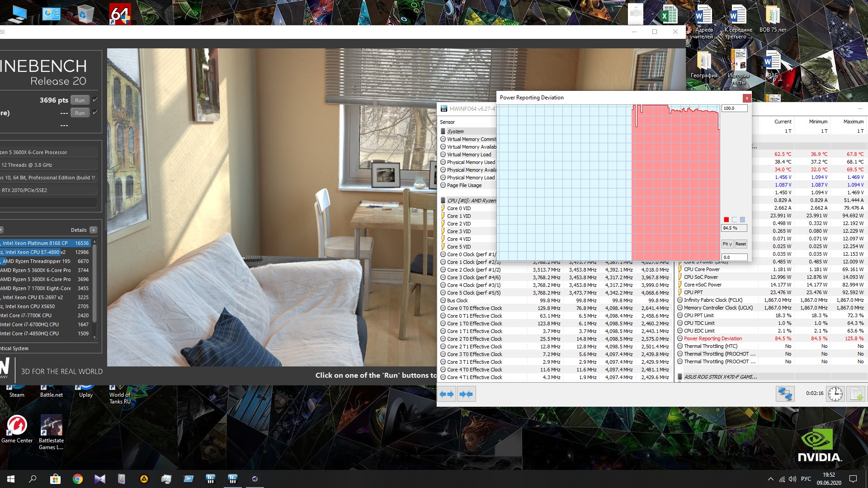Select Power Reporting Deviation sensor row

click(x=712, y=338)
